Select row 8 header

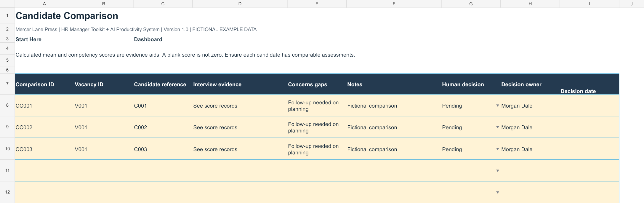point(7,105)
